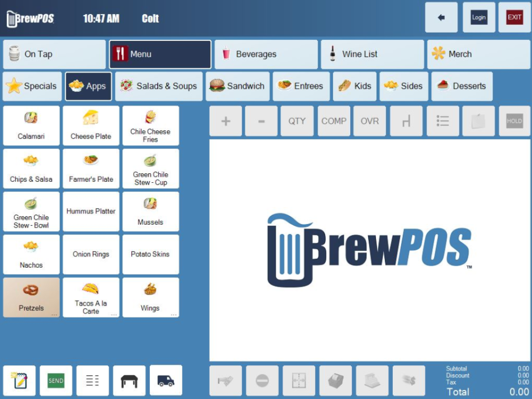Toggle the HOLD button for the order

(x=514, y=121)
